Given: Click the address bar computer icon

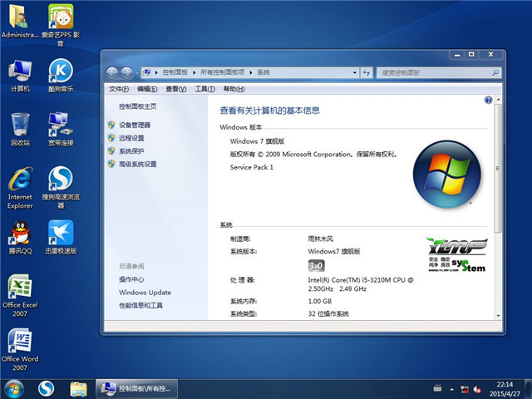Looking at the screenshot, I should point(147,72).
